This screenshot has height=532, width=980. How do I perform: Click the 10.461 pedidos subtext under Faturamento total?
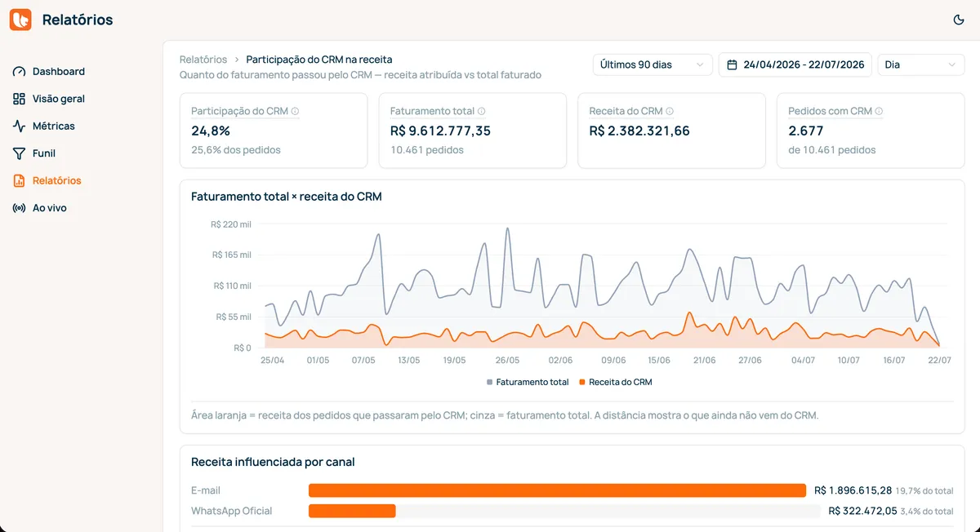pyautogui.click(x=427, y=150)
